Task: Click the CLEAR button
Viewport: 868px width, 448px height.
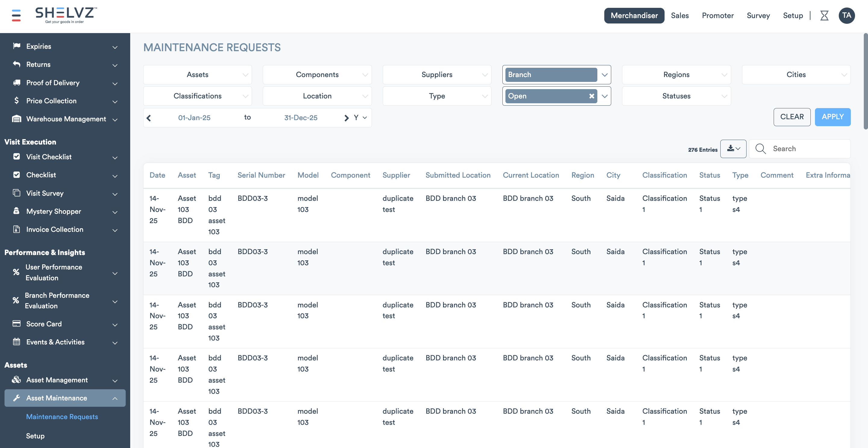Action: (x=792, y=117)
